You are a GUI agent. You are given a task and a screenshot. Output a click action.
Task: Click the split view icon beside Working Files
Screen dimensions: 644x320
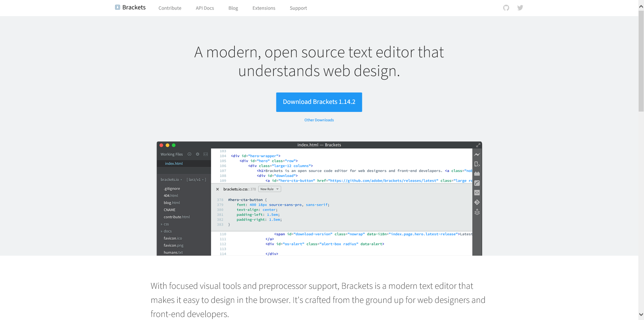click(x=206, y=154)
